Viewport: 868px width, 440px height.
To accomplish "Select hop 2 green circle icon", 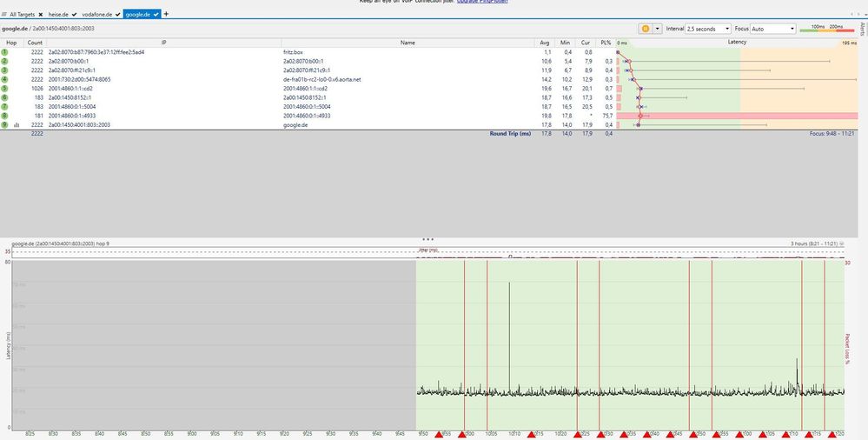I will click(5, 61).
